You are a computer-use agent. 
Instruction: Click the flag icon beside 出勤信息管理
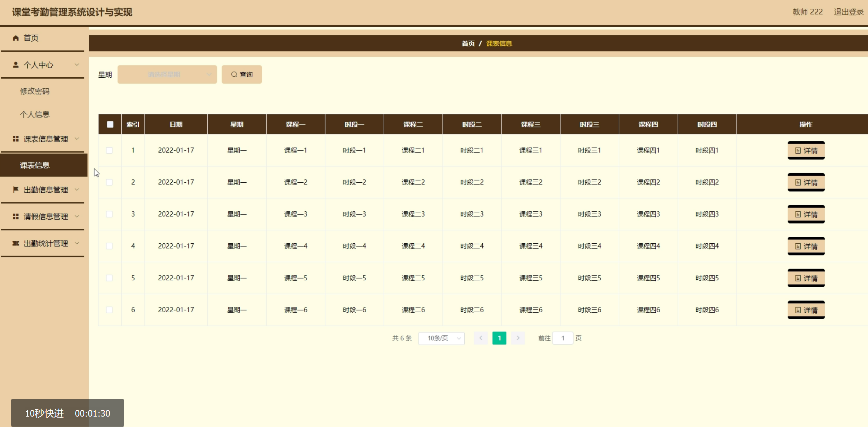pyautogui.click(x=16, y=190)
